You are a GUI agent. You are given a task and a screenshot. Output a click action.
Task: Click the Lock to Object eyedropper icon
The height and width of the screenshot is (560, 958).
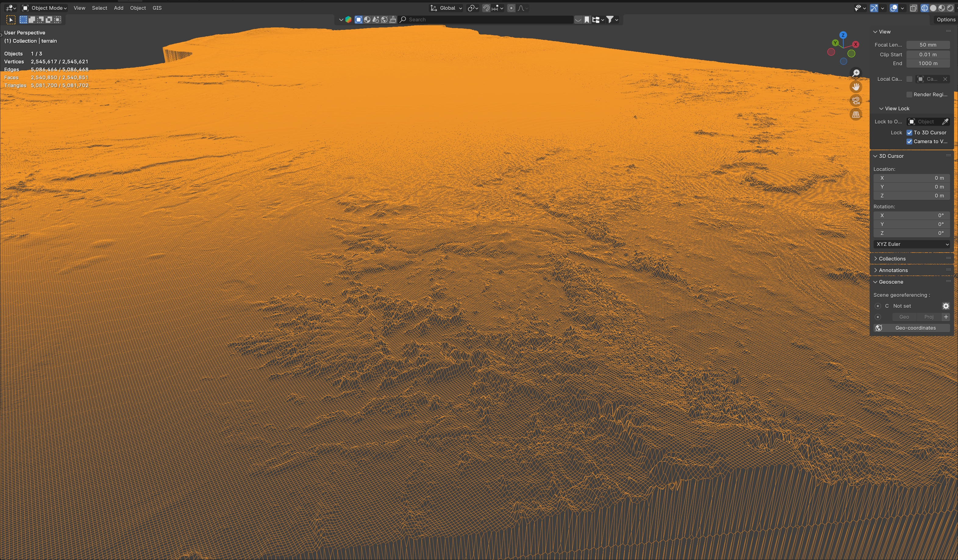(x=945, y=122)
